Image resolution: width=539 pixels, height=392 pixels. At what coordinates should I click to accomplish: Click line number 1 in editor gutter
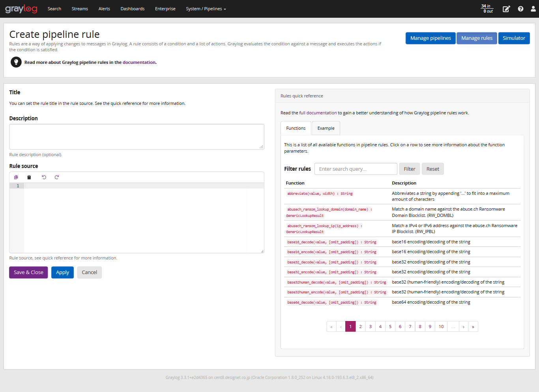coord(18,186)
